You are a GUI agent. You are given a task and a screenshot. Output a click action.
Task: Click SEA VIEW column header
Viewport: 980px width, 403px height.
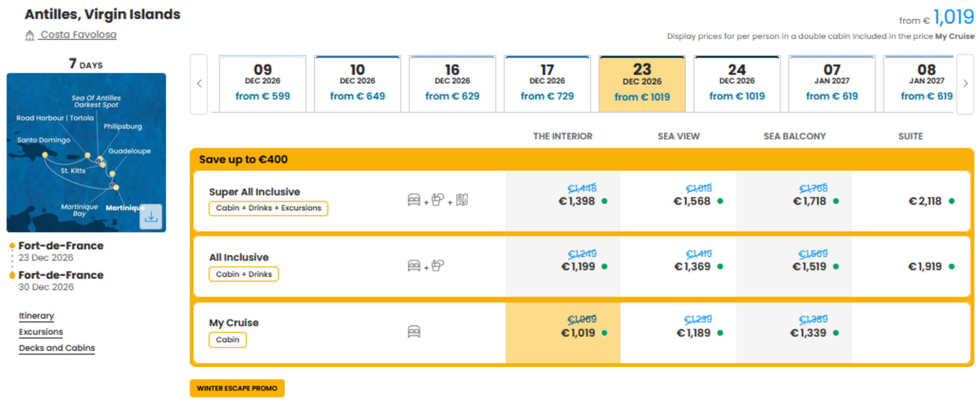pyautogui.click(x=679, y=137)
